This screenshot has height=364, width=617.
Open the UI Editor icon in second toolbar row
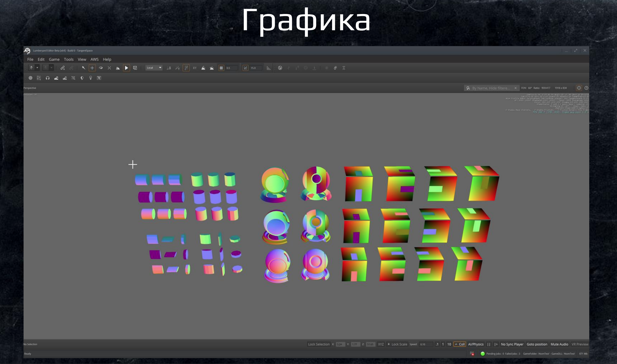pyautogui.click(x=99, y=78)
